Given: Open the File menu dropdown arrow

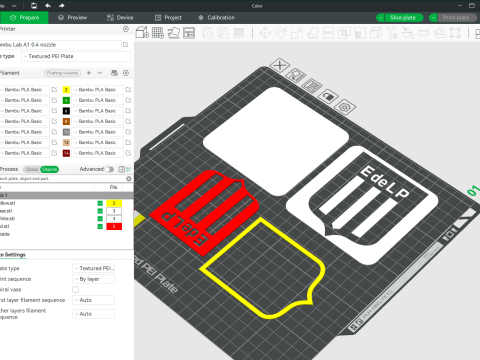Looking at the screenshot, I should click(x=14, y=6).
